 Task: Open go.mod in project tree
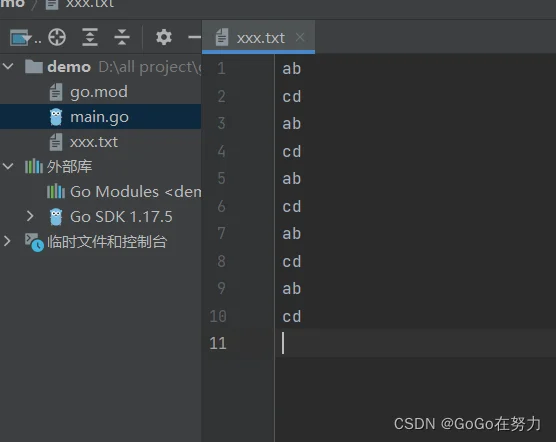pyautogui.click(x=99, y=92)
